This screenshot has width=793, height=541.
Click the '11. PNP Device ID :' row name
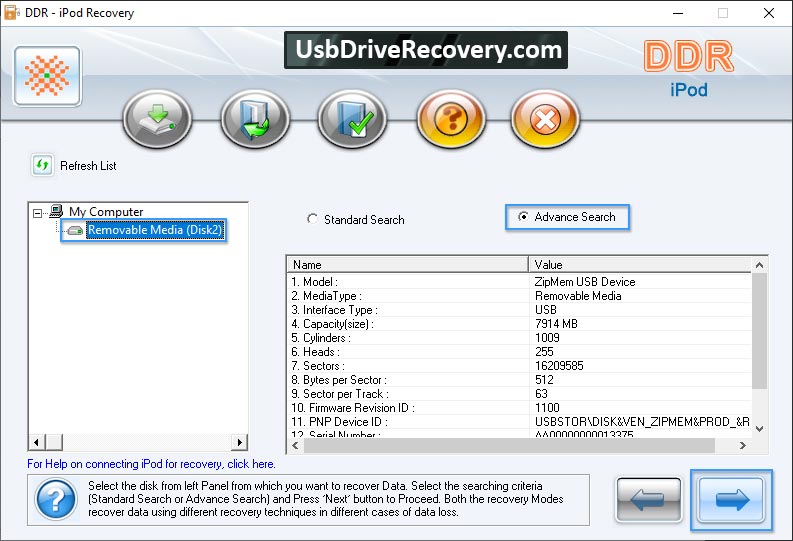(339, 422)
